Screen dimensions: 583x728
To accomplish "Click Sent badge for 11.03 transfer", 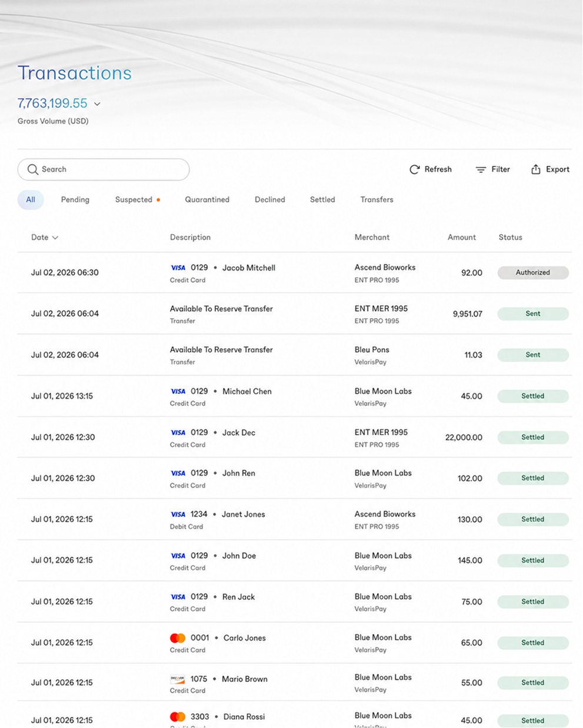I will tap(533, 355).
